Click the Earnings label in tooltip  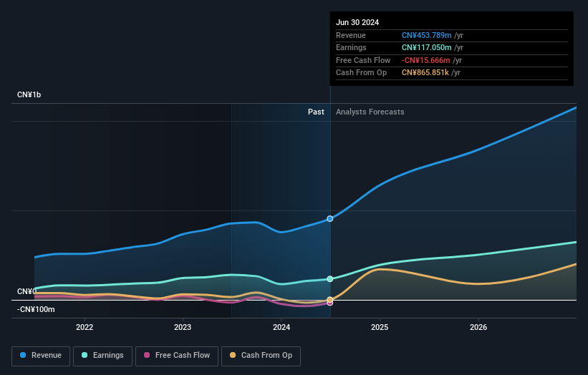click(351, 47)
